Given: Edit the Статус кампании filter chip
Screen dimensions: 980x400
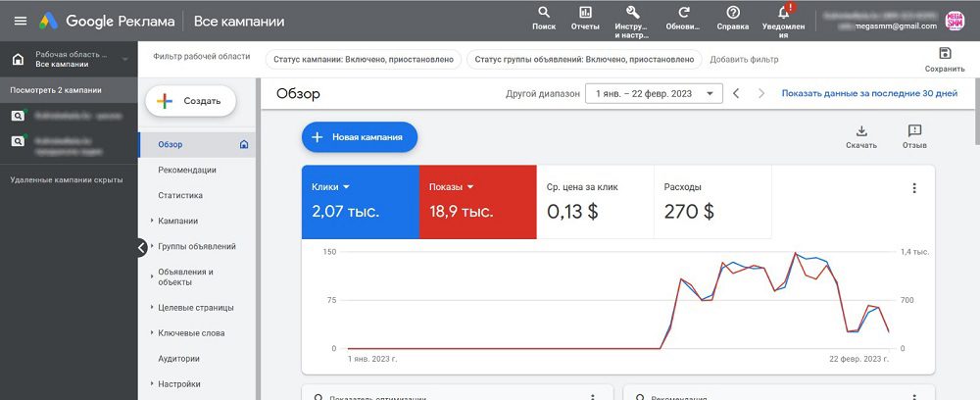Looking at the screenshot, I should pyautogui.click(x=364, y=60).
